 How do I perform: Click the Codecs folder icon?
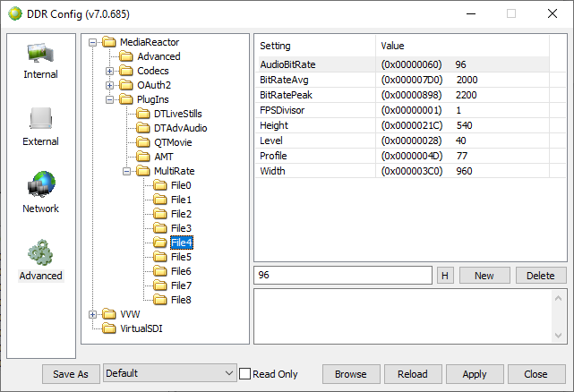tap(126, 71)
